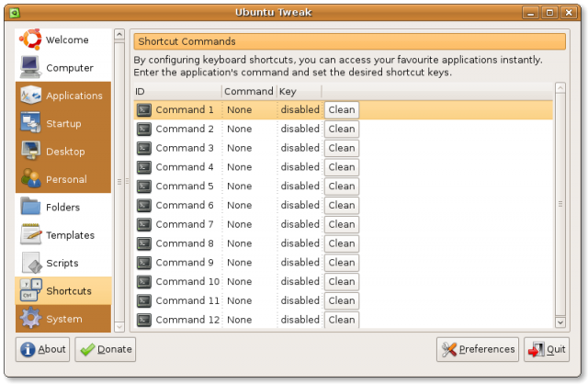Open Preferences

[x=478, y=349]
